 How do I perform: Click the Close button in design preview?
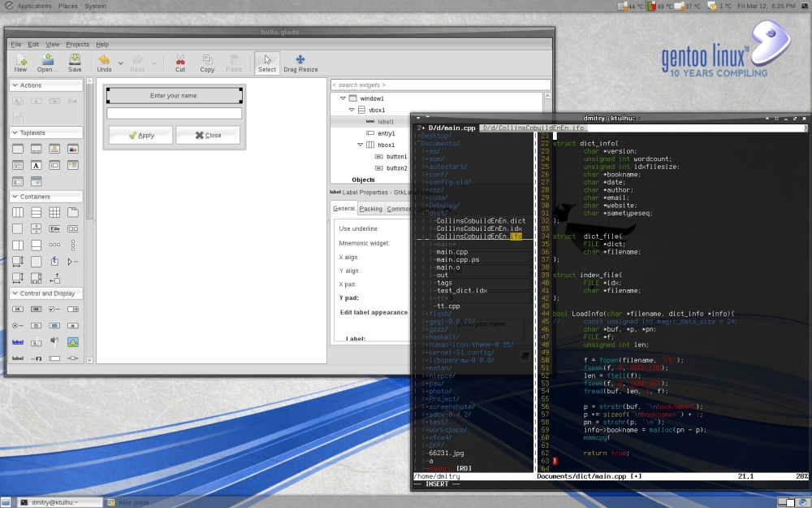208,135
